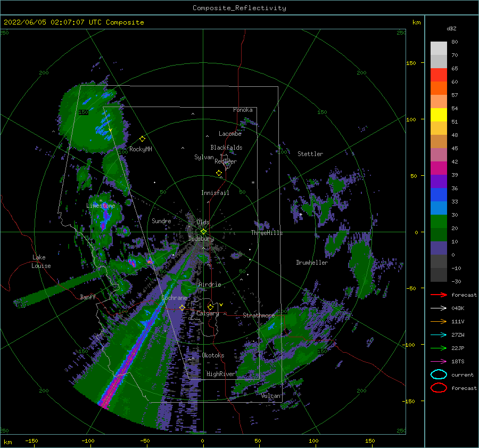Click the yellow diamond marker below Cochrane
This screenshot has height=448, width=479.
pyautogui.click(x=182, y=308)
